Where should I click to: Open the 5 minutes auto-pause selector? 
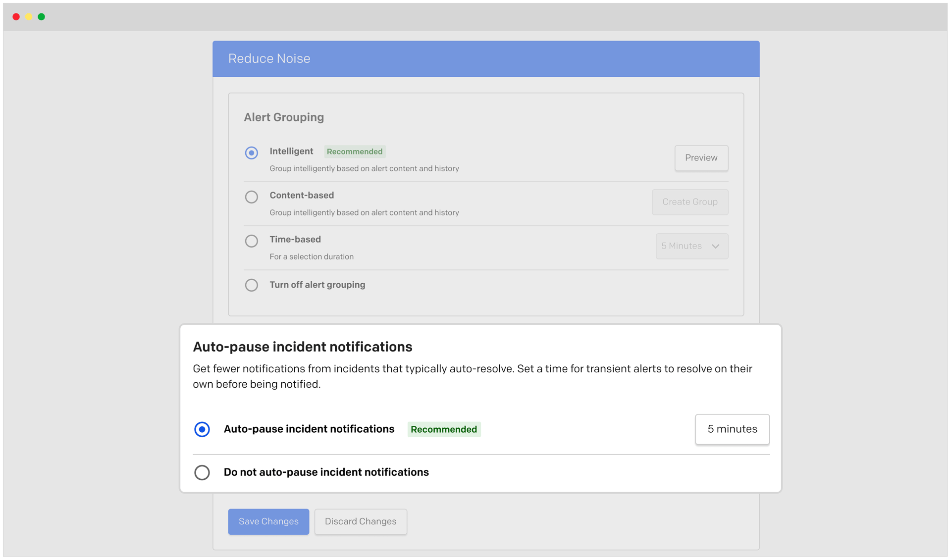coord(732,429)
